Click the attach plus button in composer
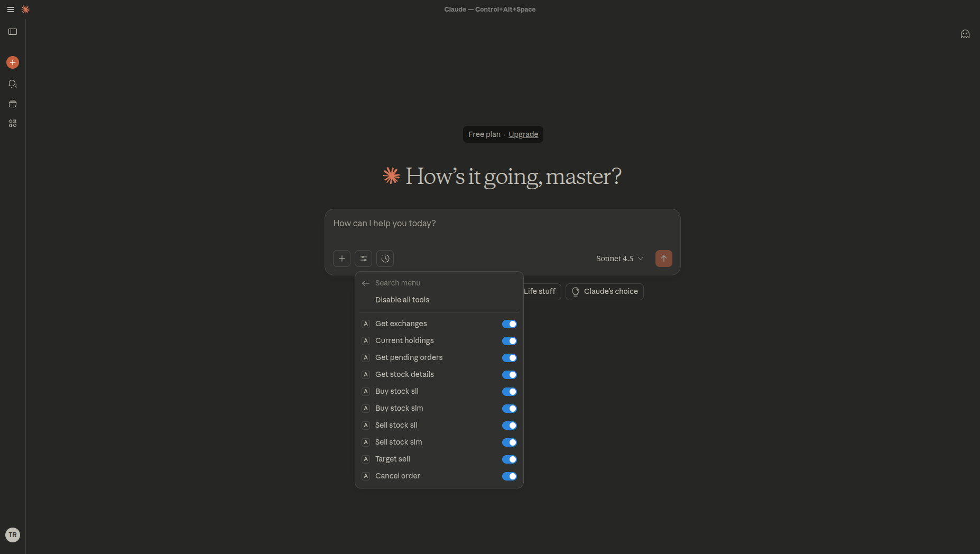The image size is (980, 554). click(341, 258)
